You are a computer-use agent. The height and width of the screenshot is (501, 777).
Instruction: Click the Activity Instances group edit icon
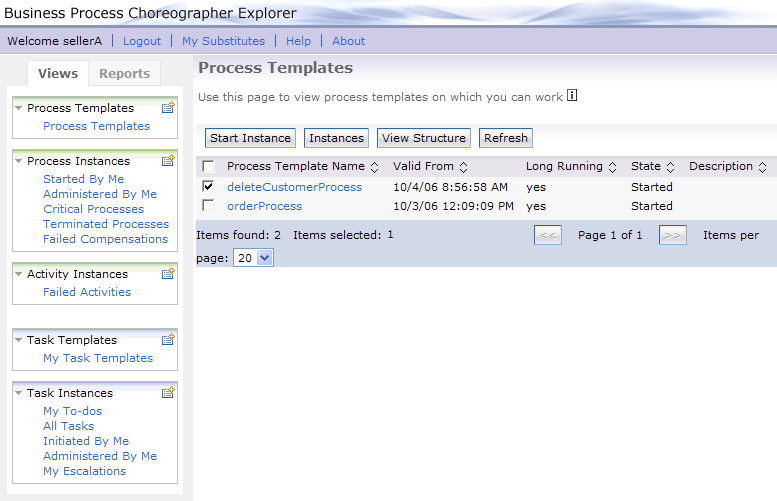tap(168, 273)
